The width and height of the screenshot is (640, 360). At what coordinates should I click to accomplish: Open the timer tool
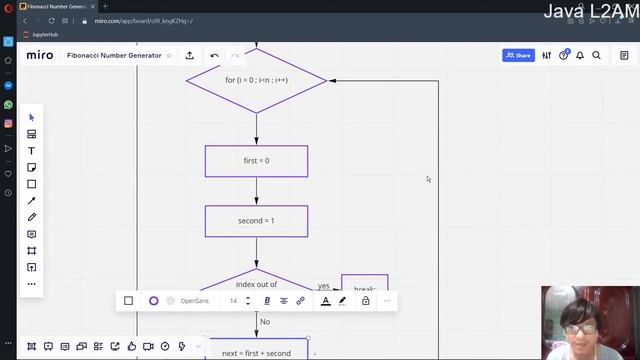(x=165, y=347)
